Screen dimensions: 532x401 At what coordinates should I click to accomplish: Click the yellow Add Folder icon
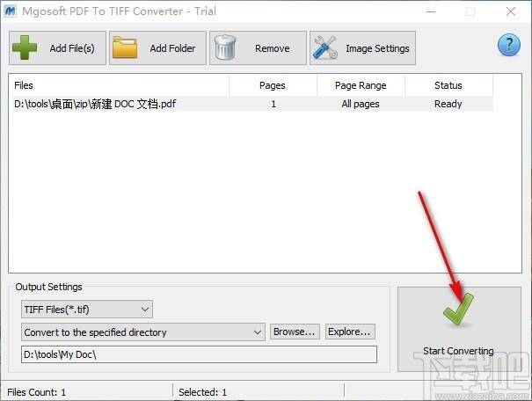pyautogui.click(x=125, y=47)
